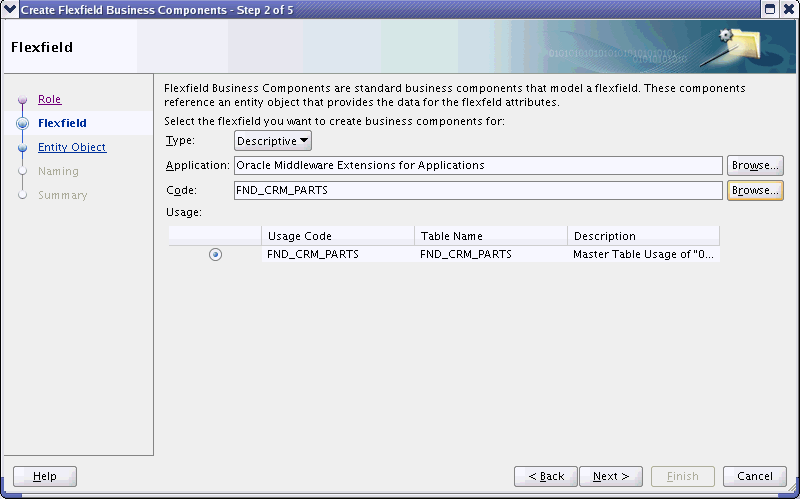800x499 pixels.
Task: Click the Role step bullet marker
Action: 22,99
